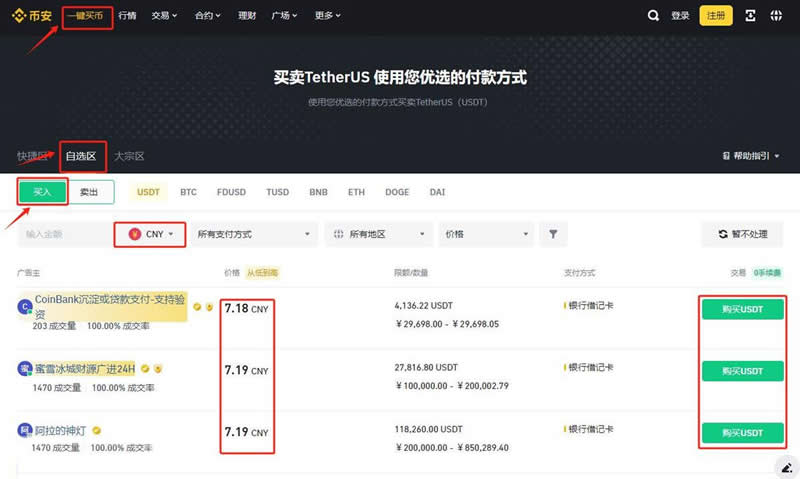
Task: Expand the 所有地区 region dropdown
Action: click(x=378, y=234)
